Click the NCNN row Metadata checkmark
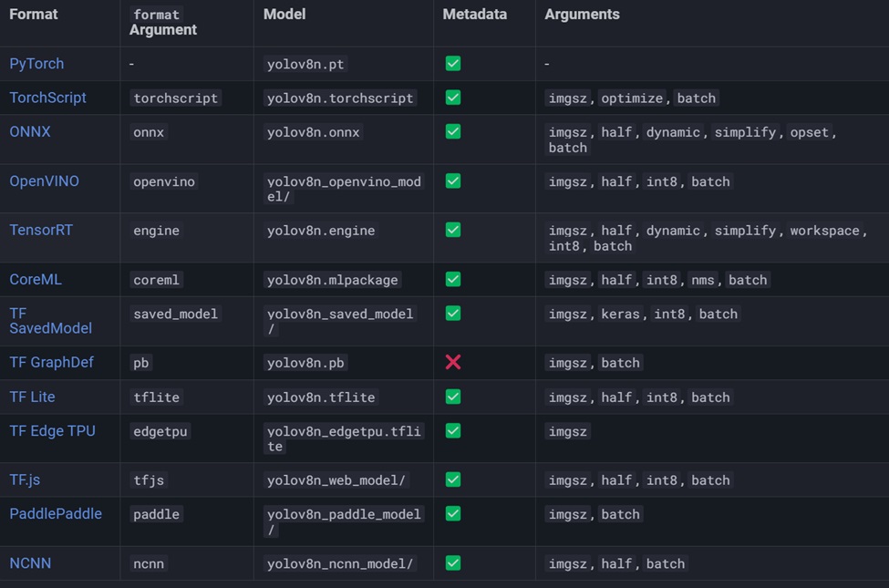 click(x=453, y=563)
